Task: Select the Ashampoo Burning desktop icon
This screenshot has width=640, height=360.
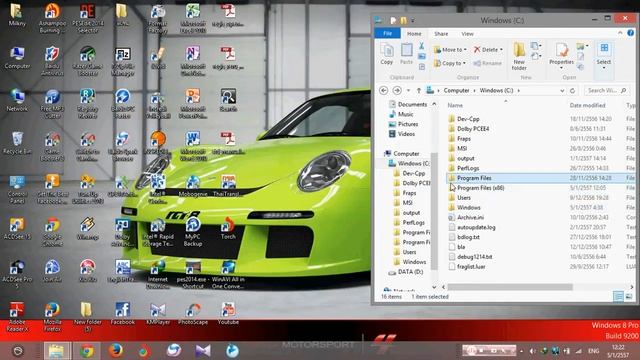Action: (52, 19)
